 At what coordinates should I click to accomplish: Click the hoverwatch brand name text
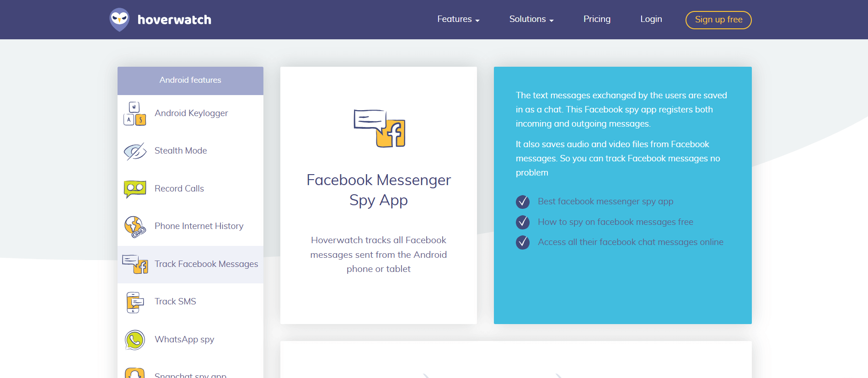[174, 20]
